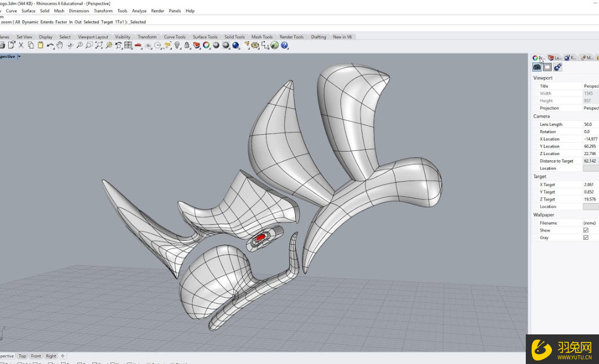Click the Help question mark icon
The width and height of the screenshot is (599, 364).
pyautogui.click(x=285, y=45)
